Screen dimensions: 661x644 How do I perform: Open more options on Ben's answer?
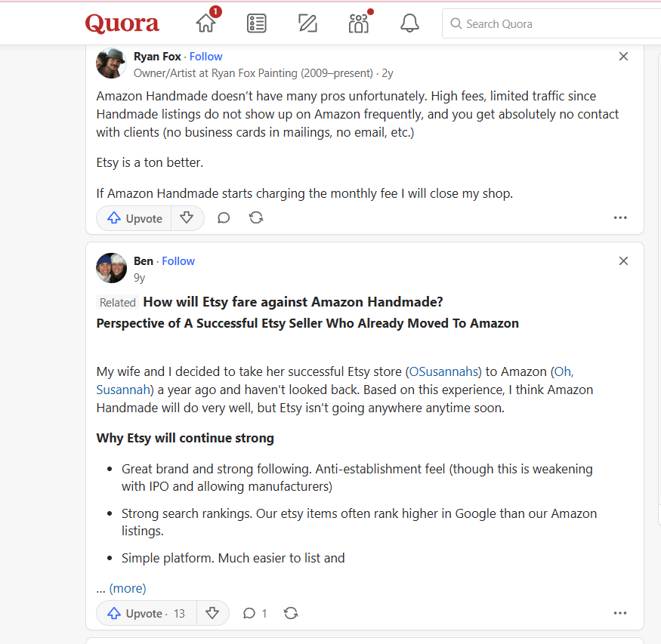click(x=620, y=613)
